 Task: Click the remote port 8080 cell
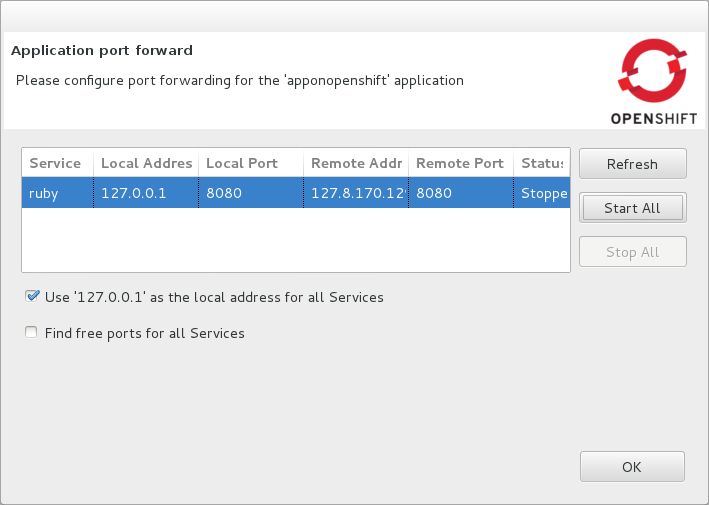click(460, 193)
